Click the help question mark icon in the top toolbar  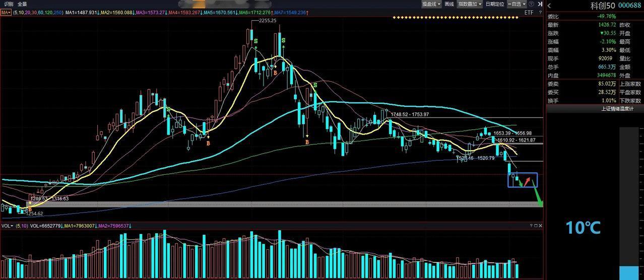[531, 4]
